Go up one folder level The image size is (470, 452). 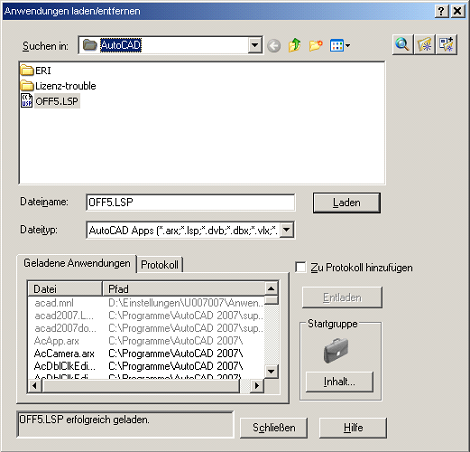point(295,45)
